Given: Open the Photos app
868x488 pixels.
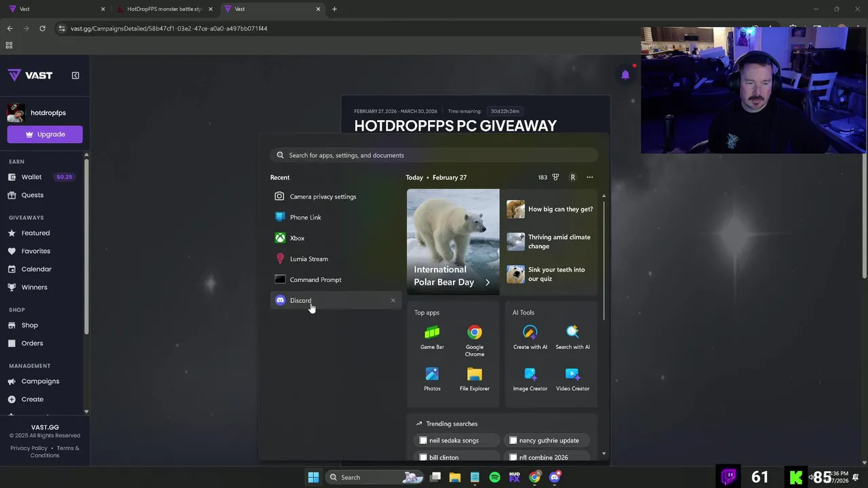Looking at the screenshot, I should coord(432,379).
